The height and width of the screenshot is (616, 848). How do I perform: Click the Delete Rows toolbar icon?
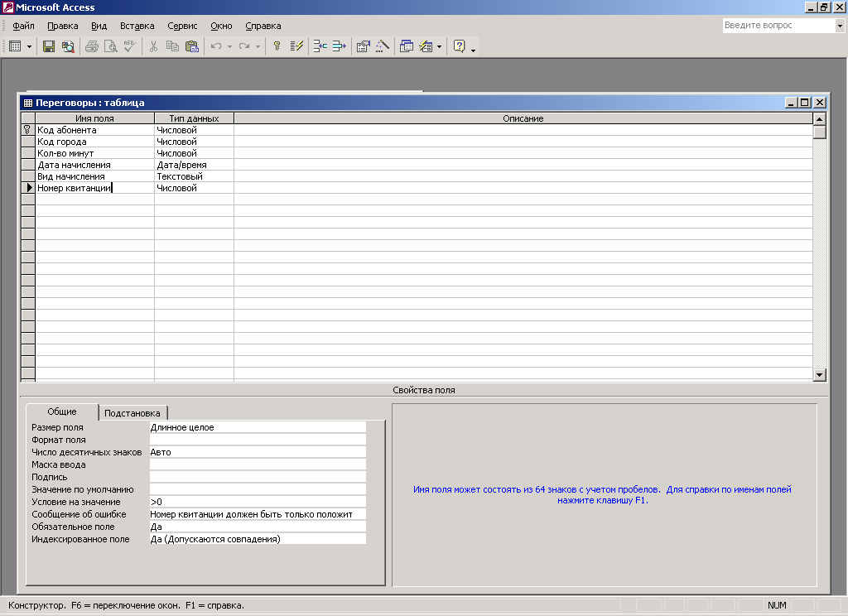point(339,46)
